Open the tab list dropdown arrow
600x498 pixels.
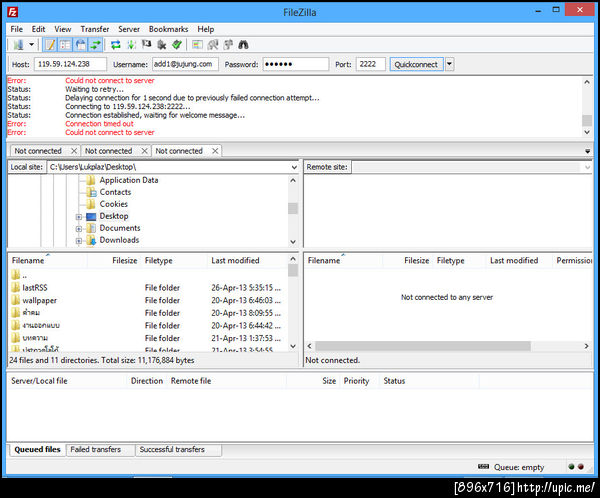587,151
